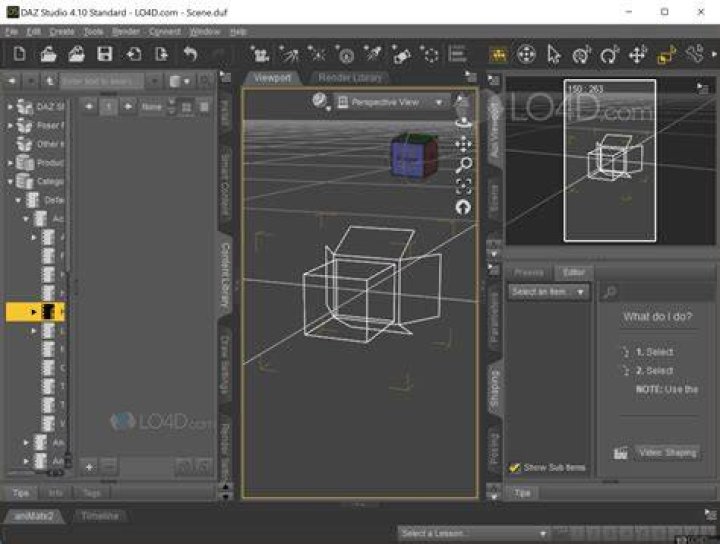Viewport: 720px width, 544px height.
Task: Create a new point light icon
Action: [x=317, y=55]
